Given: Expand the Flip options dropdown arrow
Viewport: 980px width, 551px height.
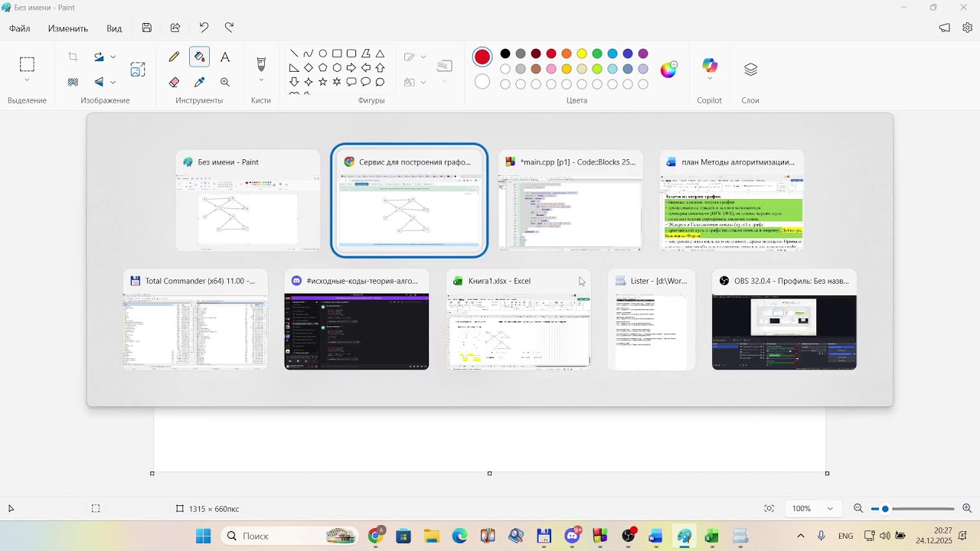Looking at the screenshot, I should click(113, 82).
